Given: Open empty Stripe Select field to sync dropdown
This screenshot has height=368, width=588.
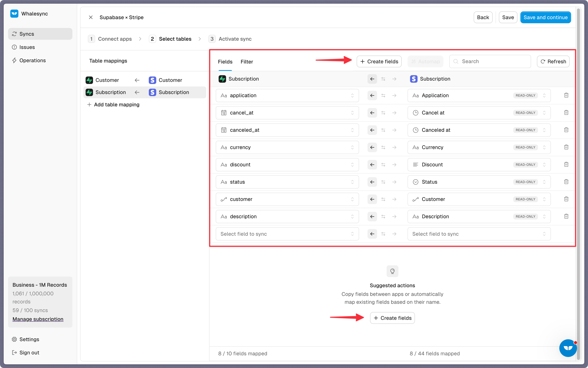Looking at the screenshot, I should point(479,234).
